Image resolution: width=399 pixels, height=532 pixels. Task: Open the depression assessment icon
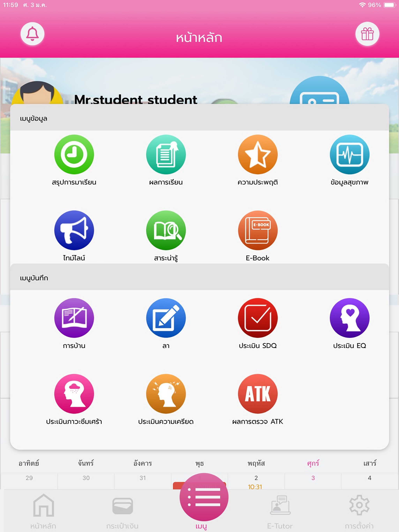coord(74,394)
